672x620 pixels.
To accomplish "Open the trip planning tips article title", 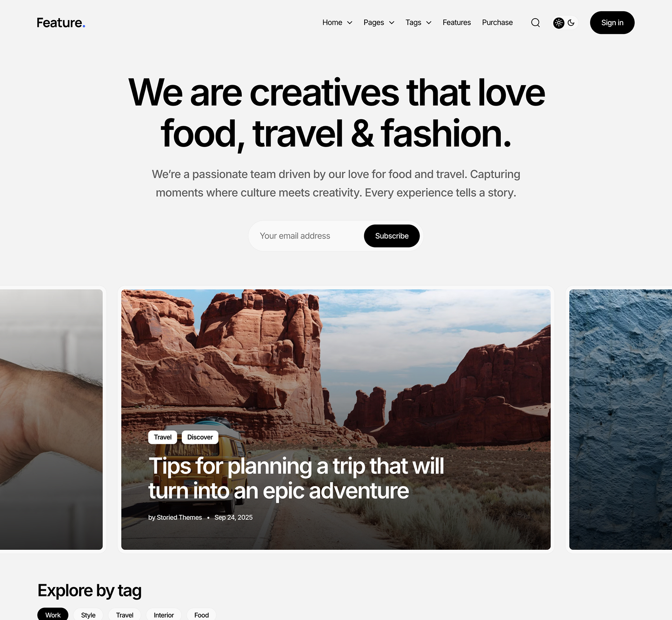I will (x=296, y=478).
